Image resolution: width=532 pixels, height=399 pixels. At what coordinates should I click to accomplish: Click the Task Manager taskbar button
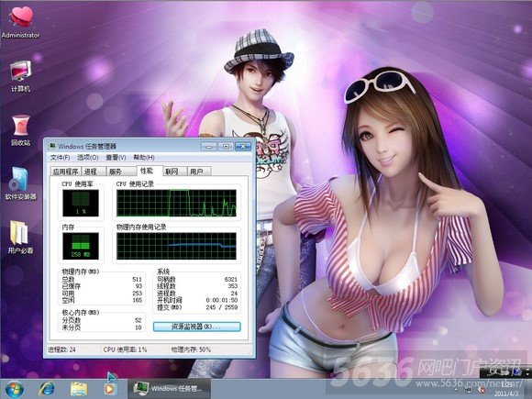pos(169,389)
